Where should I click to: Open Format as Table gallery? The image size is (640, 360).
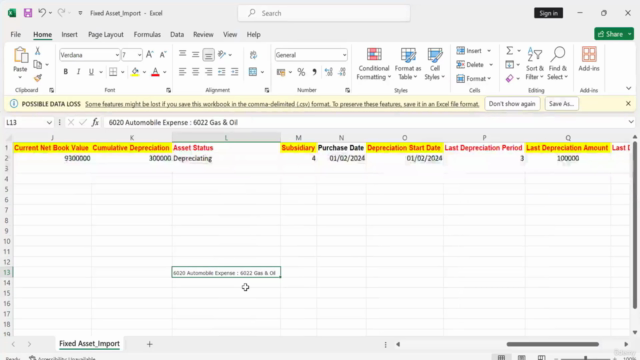(x=408, y=64)
